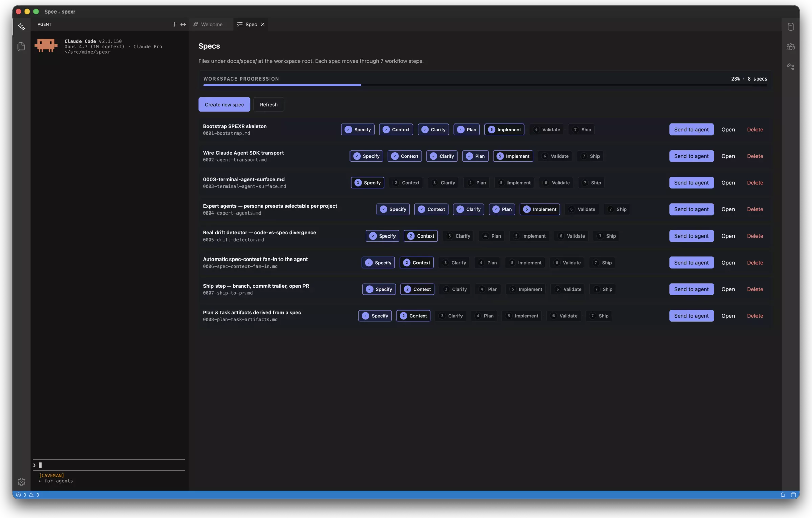Delete the 0003-terminal-agent-surface.md spec
Viewport: 812px width, 518px height.
pyautogui.click(x=755, y=183)
